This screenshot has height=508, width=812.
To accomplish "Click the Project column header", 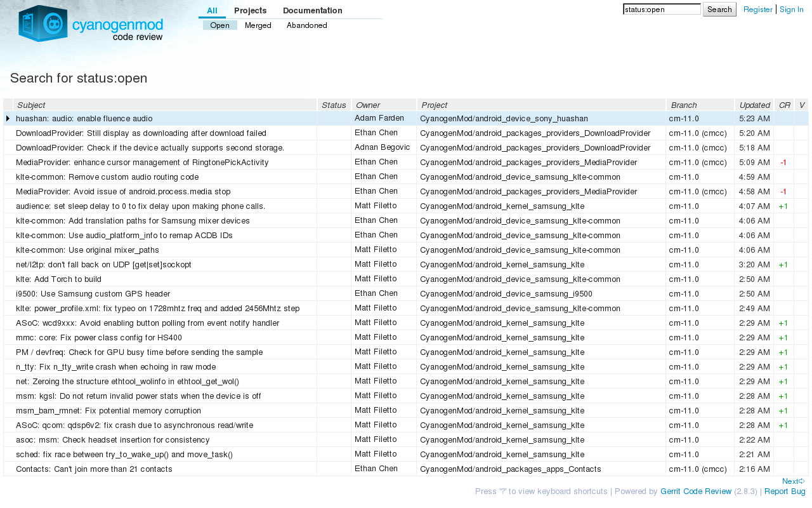I will coord(542,105).
